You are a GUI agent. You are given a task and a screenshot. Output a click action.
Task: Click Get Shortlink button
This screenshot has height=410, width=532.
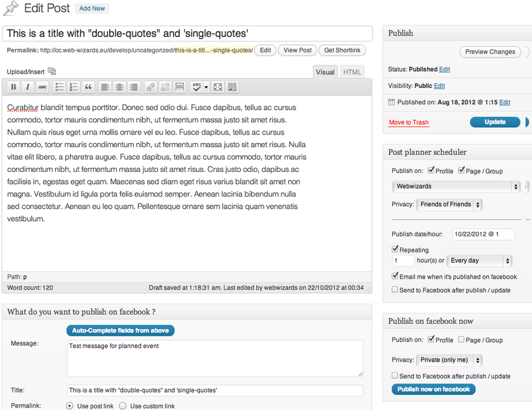point(342,50)
